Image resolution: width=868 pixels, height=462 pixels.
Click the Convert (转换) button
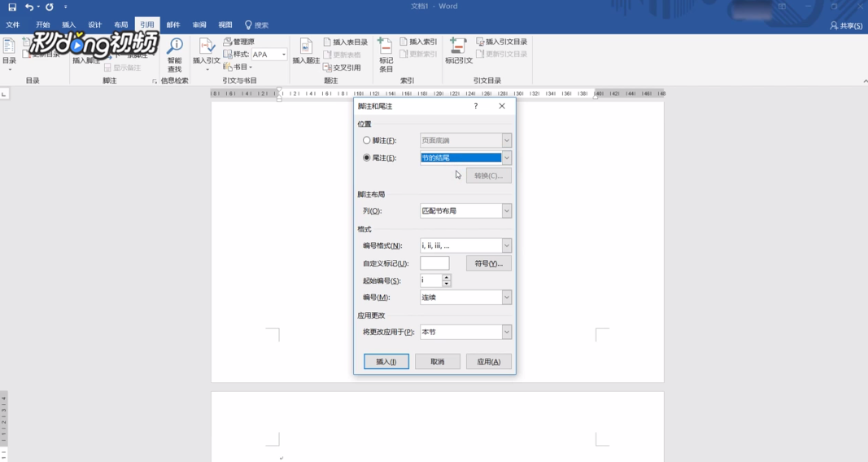(x=489, y=176)
